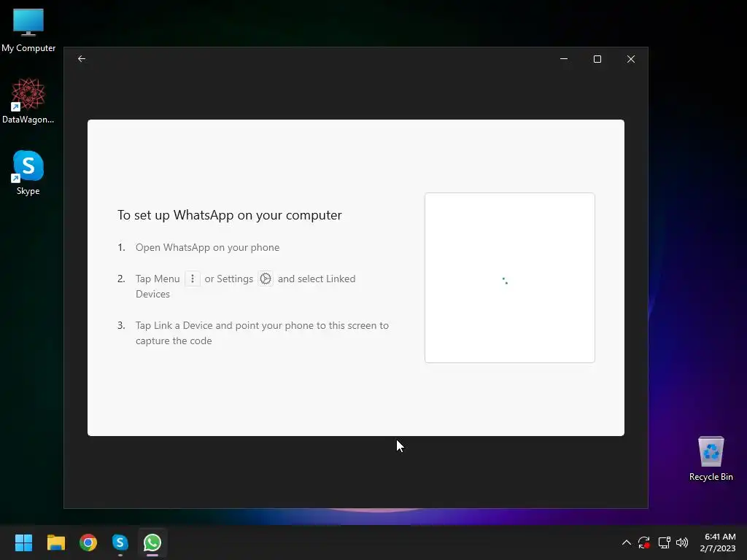The height and width of the screenshot is (560, 747).
Task: Open the My Computer desktop icon
Action: (28, 30)
